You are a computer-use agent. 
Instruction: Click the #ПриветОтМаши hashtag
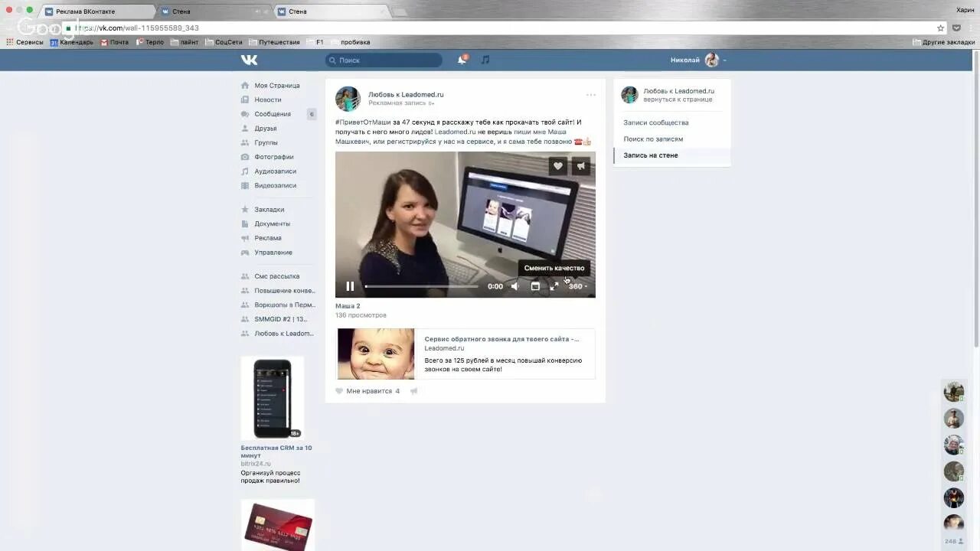(363, 122)
